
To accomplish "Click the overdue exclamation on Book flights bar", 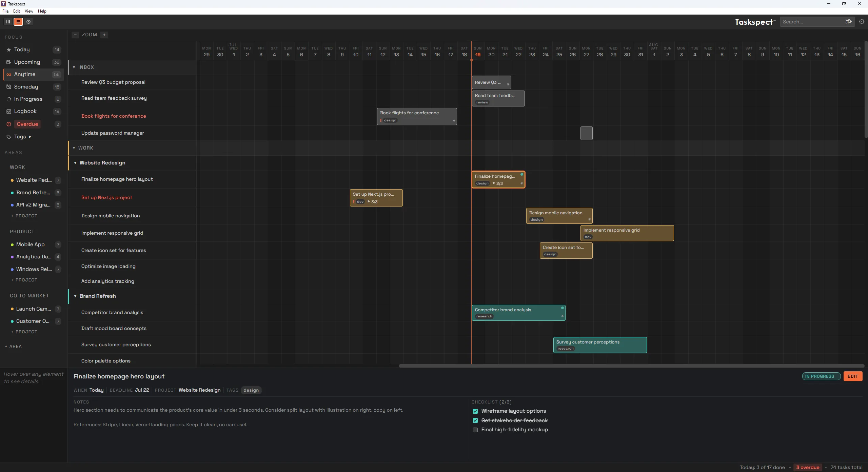I will 381,120.
